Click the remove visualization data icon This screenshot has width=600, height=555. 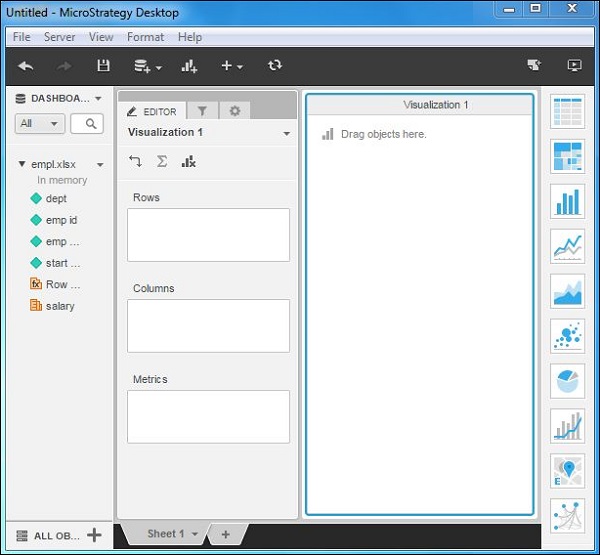pyautogui.click(x=188, y=162)
